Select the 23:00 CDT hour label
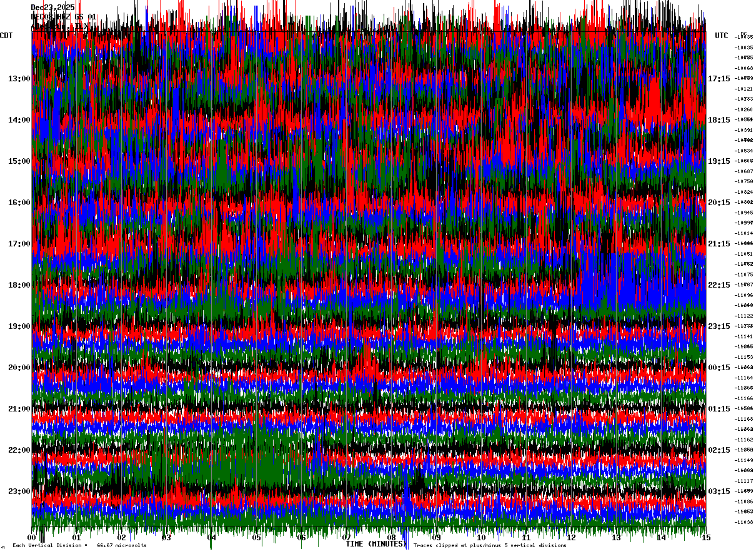The image size is (756, 554). [x=19, y=491]
